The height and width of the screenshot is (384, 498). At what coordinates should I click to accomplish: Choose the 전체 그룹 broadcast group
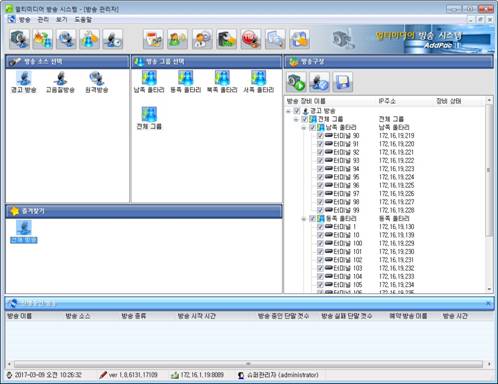click(x=149, y=118)
